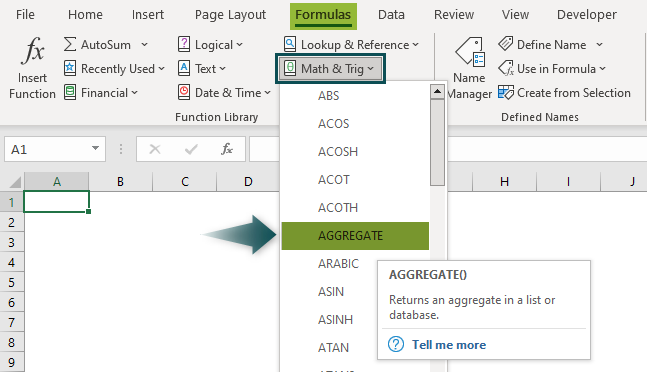Choose the ACOS function
647x372 pixels.
[x=355, y=124]
